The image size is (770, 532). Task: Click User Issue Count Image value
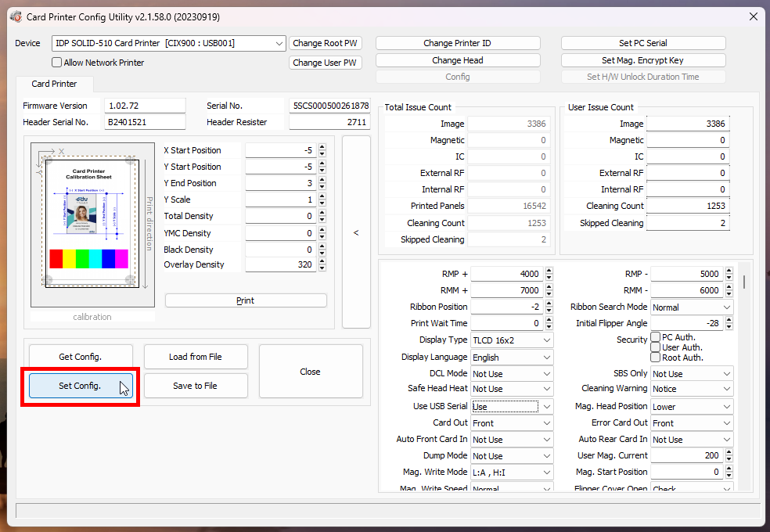click(x=688, y=124)
